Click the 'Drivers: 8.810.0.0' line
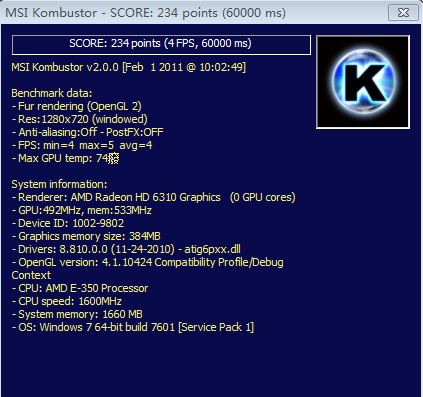Viewport: 423px width, 397px height. click(126, 249)
